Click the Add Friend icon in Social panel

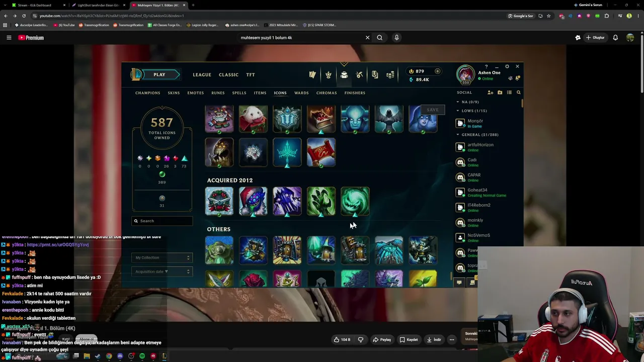[x=490, y=93]
